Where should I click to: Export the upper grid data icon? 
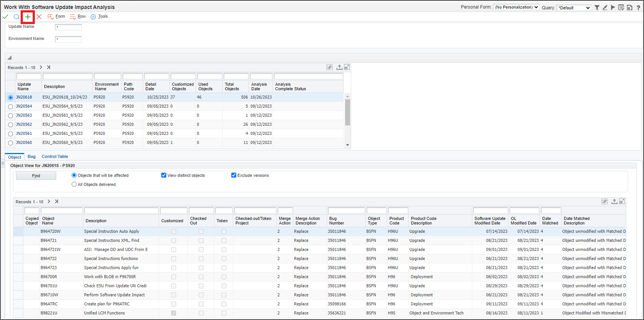click(339, 67)
